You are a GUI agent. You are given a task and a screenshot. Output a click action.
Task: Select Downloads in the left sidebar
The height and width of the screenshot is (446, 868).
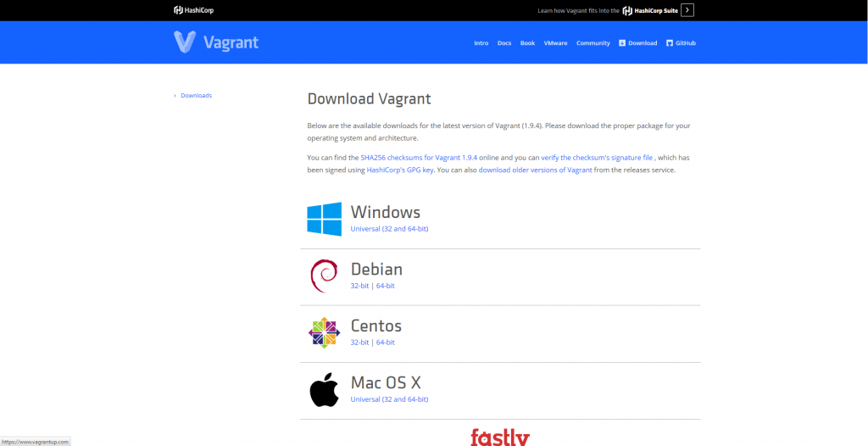196,95
